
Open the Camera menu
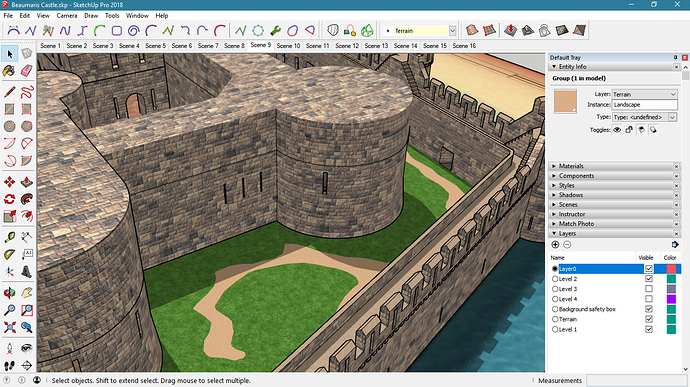[67, 15]
